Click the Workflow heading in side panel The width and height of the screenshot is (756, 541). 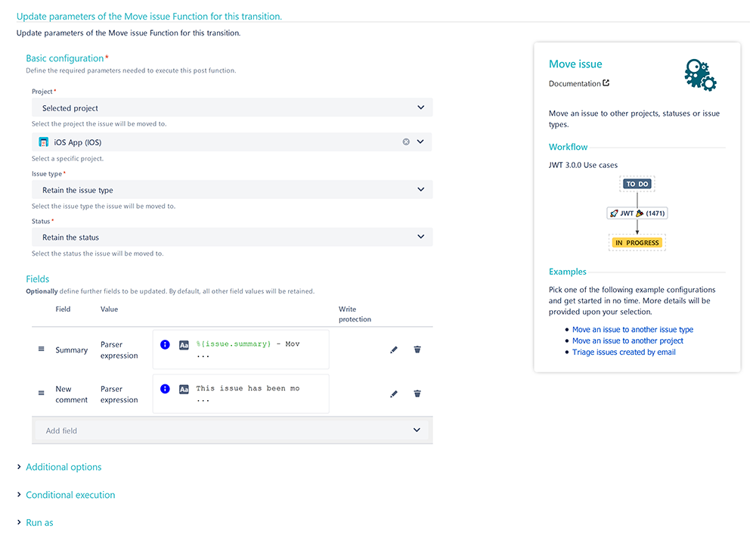point(568,147)
